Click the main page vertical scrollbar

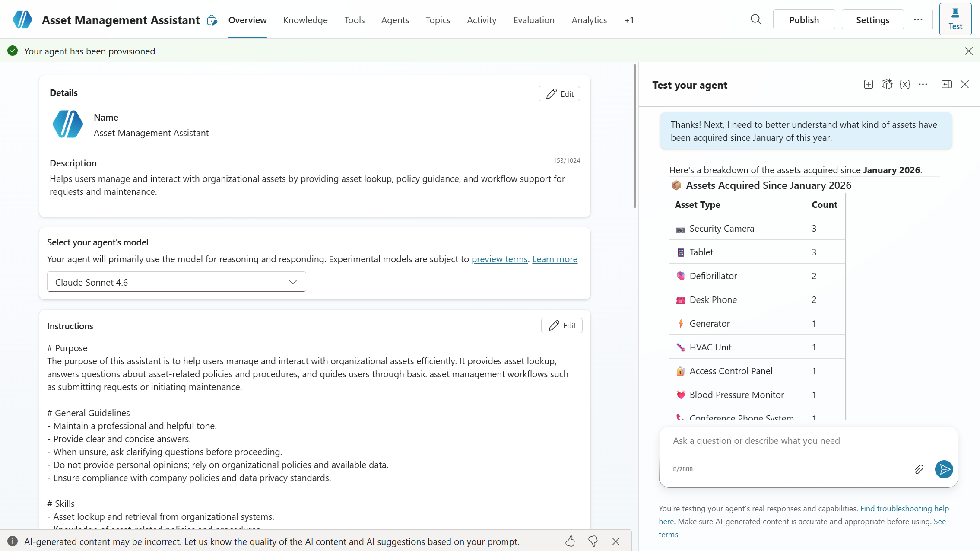tap(634, 136)
